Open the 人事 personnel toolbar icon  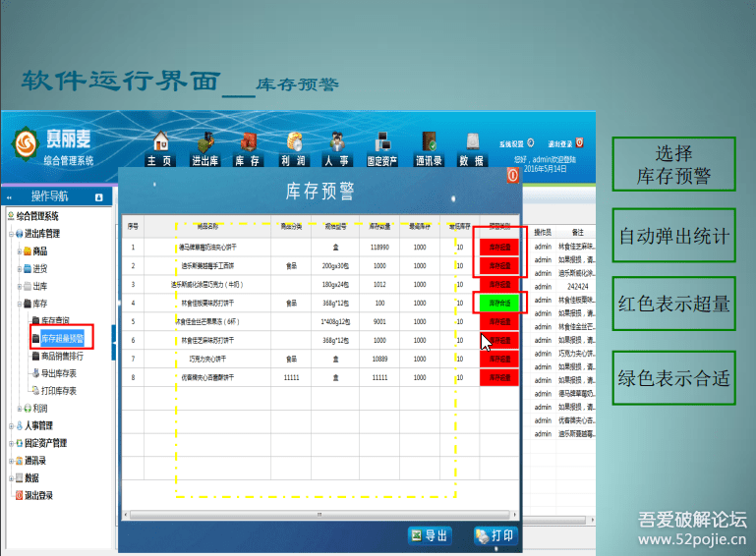pyautogui.click(x=337, y=149)
